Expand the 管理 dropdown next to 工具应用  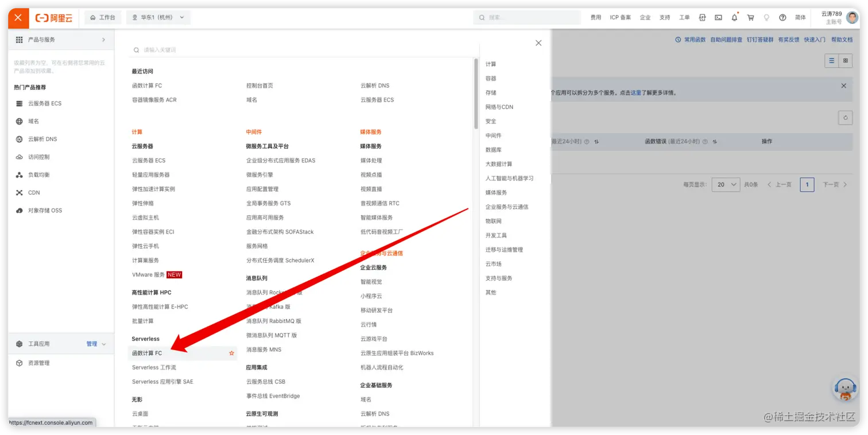[96, 344]
